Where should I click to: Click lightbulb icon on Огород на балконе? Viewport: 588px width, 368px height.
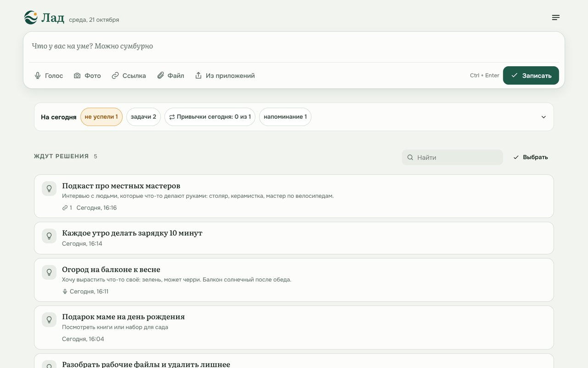(x=49, y=272)
